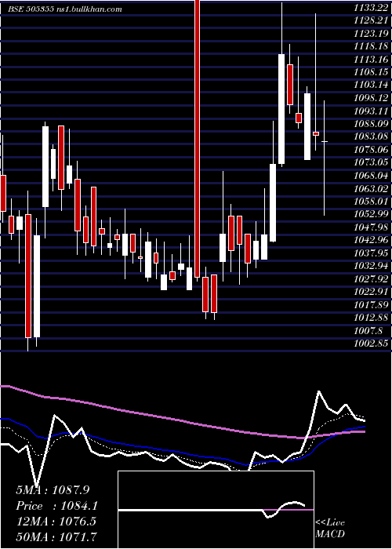Click the 1047.98 price axis label

click(x=371, y=227)
